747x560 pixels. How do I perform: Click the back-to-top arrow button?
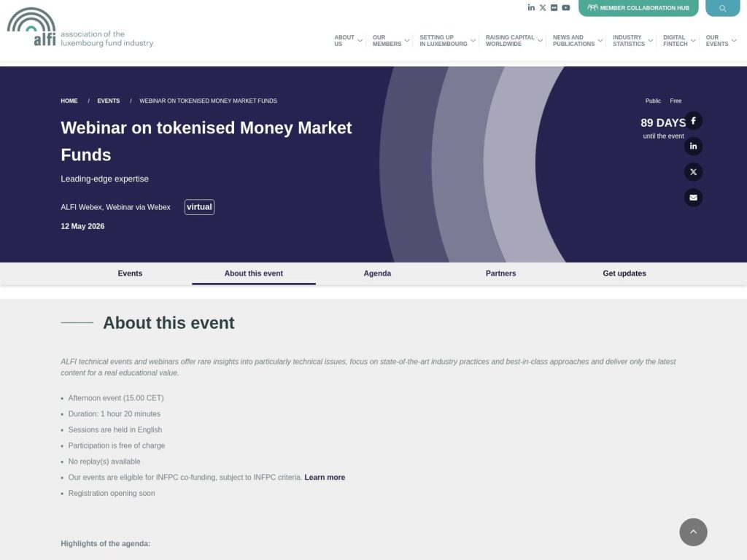(x=693, y=532)
